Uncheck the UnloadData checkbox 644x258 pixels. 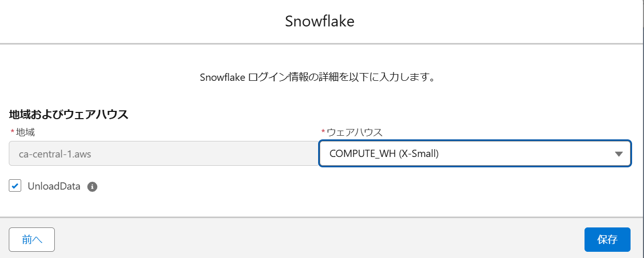(x=15, y=186)
